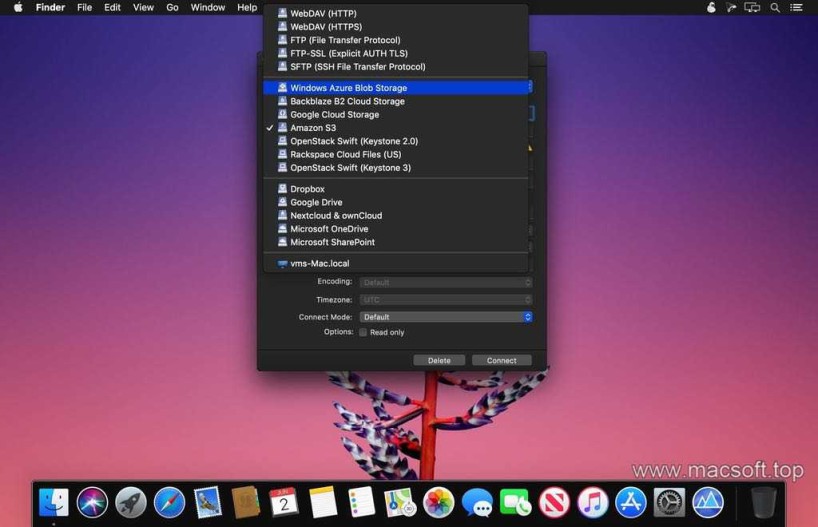Screen dimensions: 818x527
Task: Click the Delete button
Action: (x=439, y=360)
